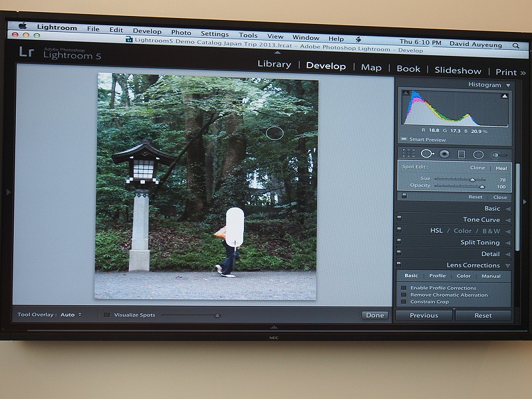Click the scripts menu icon beside Help

tap(358, 39)
